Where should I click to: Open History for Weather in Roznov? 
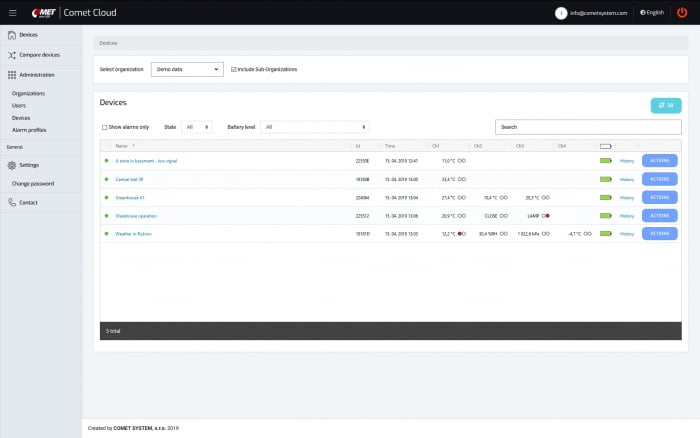(627, 234)
